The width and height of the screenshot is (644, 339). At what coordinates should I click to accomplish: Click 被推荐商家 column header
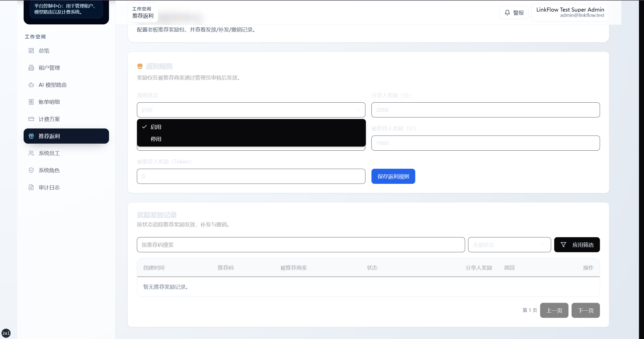tap(294, 268)
